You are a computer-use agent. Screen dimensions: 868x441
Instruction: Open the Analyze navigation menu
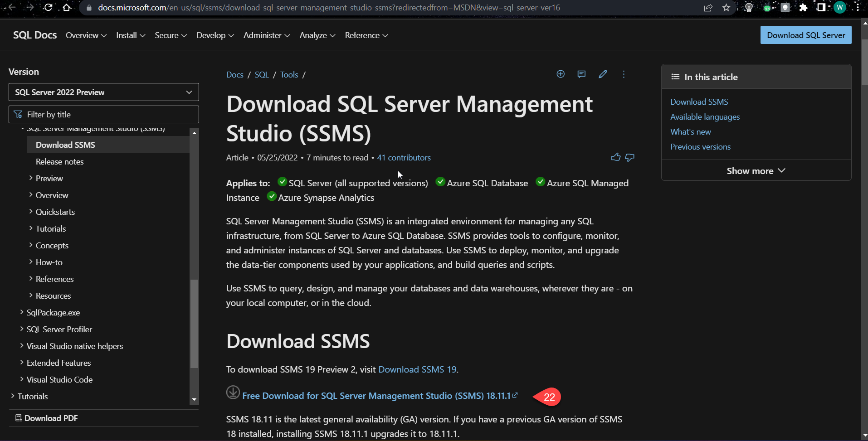tap(317, 35)
